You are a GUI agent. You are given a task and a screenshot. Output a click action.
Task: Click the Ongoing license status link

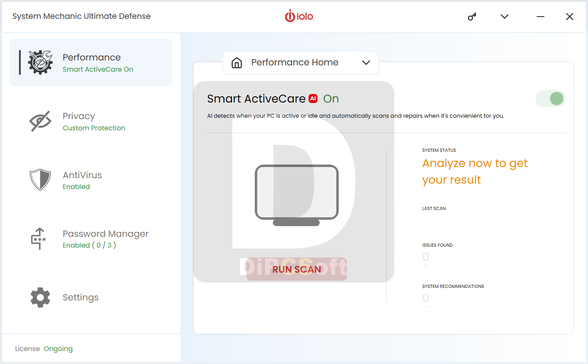click(x=58, y=349)
